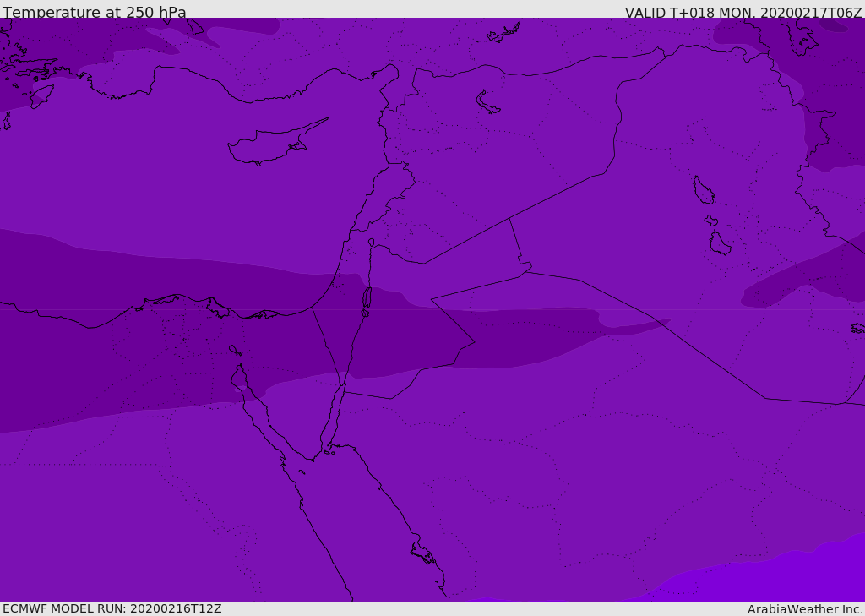Click the 'ArabiaWeather Inc' credit text

804,609
